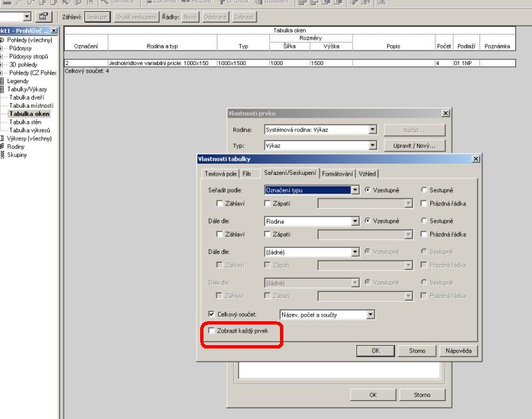Select 3D pohledy in browser
The height and width of the screenshot is (419, 532).
click(x=23, y=65)
